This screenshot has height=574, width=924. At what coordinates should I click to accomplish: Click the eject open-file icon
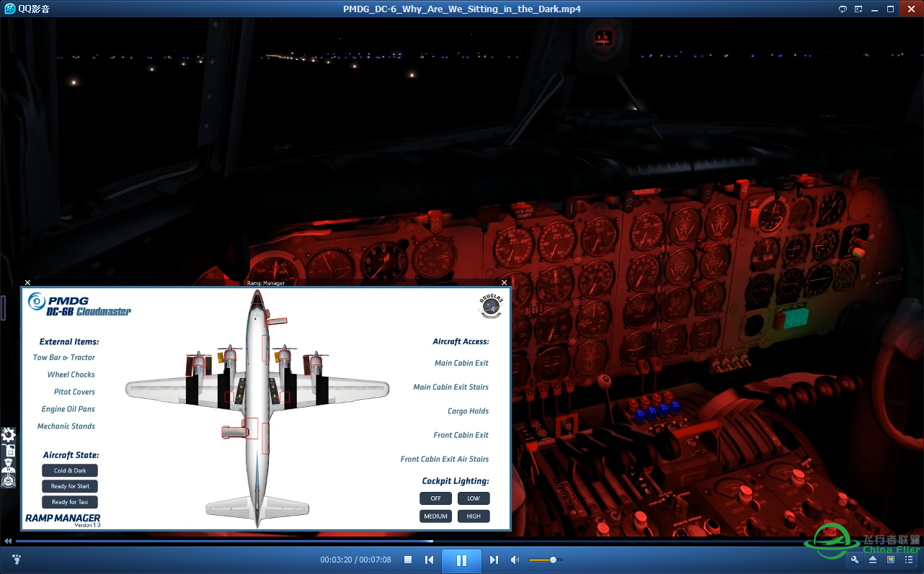873,560
